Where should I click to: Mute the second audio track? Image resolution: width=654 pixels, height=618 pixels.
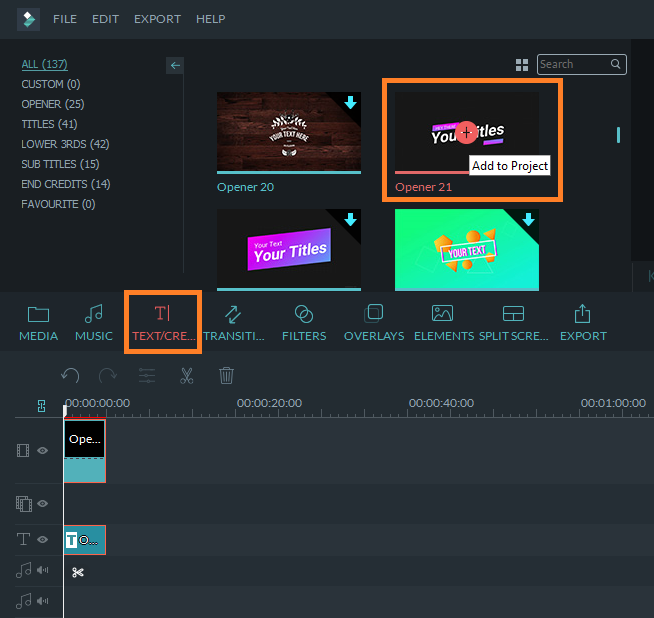point(43,601)
